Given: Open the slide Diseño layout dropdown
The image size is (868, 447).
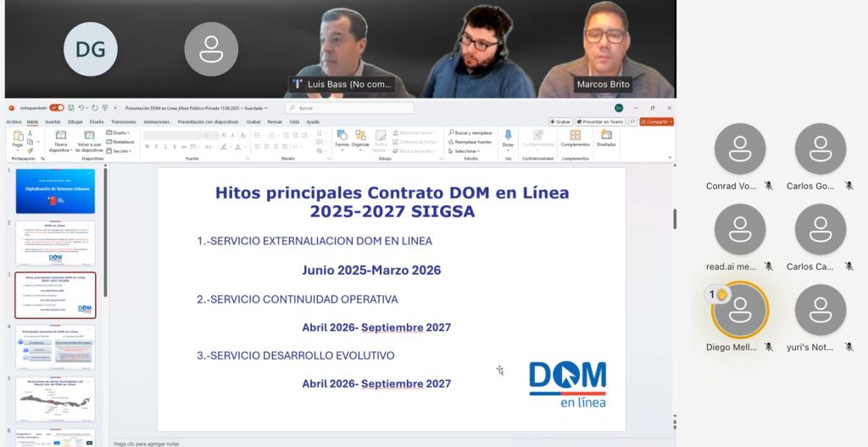Looking at the screenshot, I should click(117, 133).
